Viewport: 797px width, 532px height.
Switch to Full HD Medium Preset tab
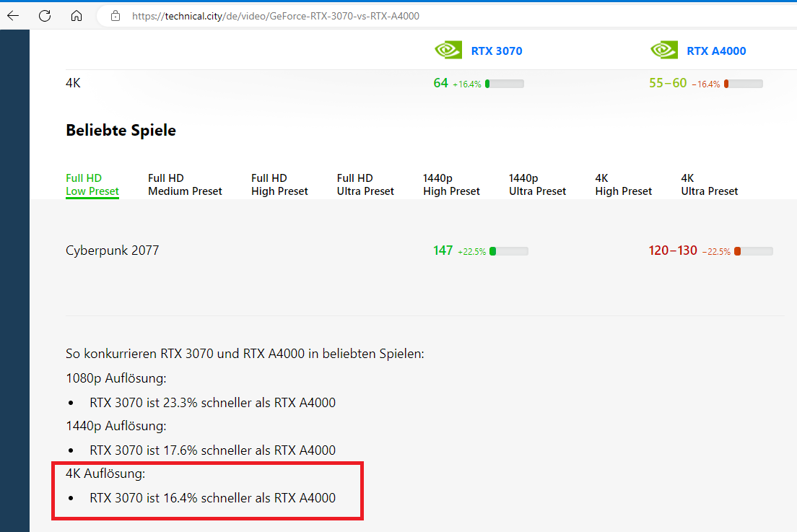click(185, 185)
